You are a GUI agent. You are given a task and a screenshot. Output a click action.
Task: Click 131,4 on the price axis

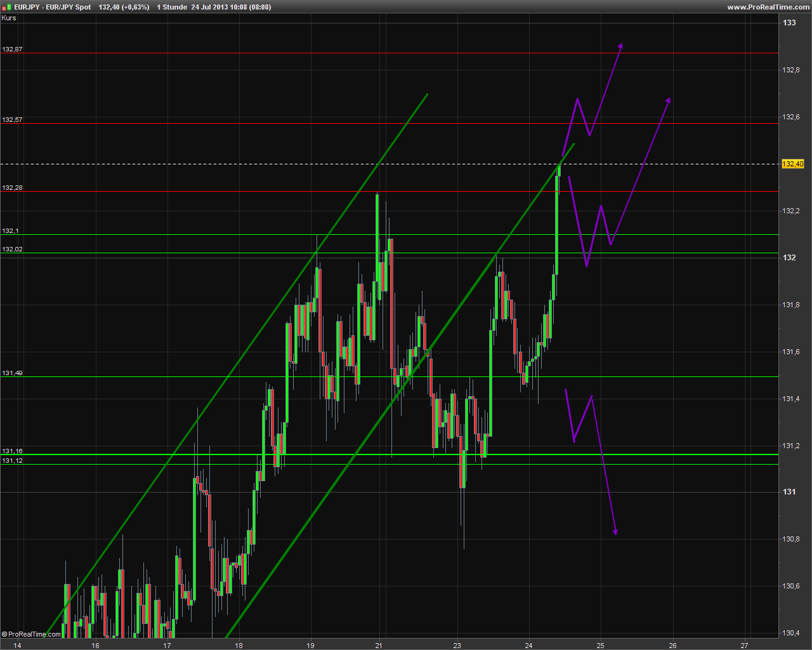click(x=791, y=399)
